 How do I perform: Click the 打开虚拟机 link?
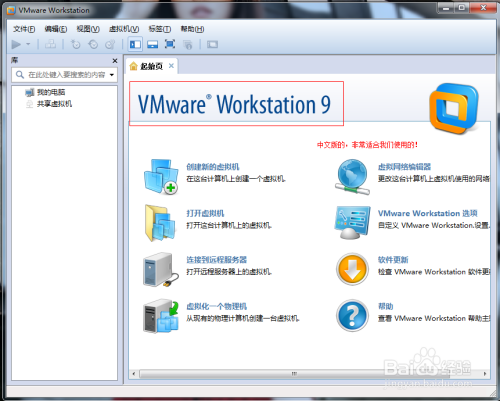pyautogui.click(x=205, y=213)
